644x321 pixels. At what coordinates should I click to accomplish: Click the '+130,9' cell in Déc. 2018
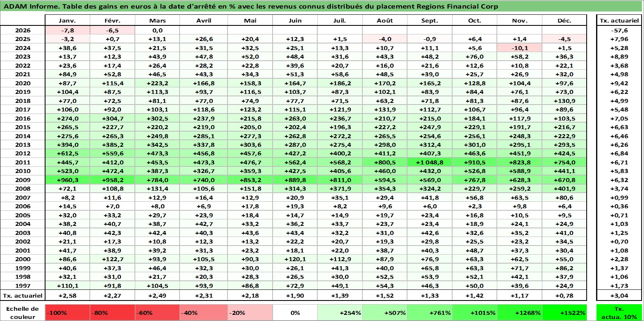click(x=564, y=101)
